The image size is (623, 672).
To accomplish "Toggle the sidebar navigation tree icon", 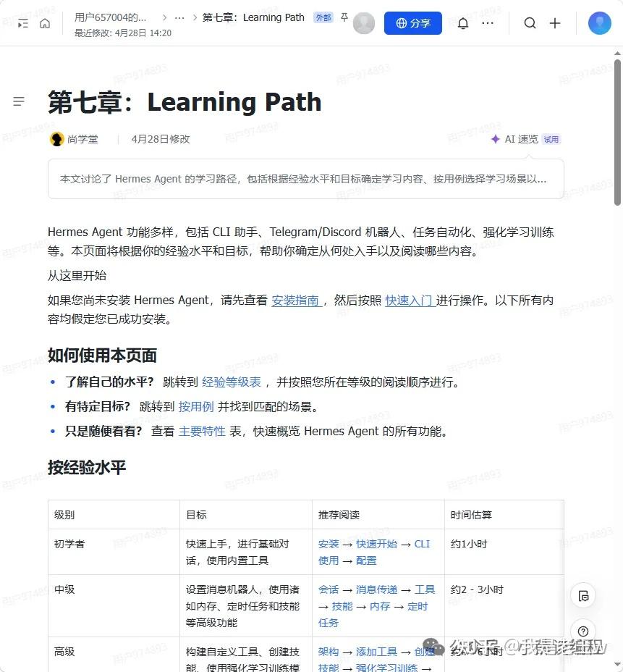I will 22,23.
